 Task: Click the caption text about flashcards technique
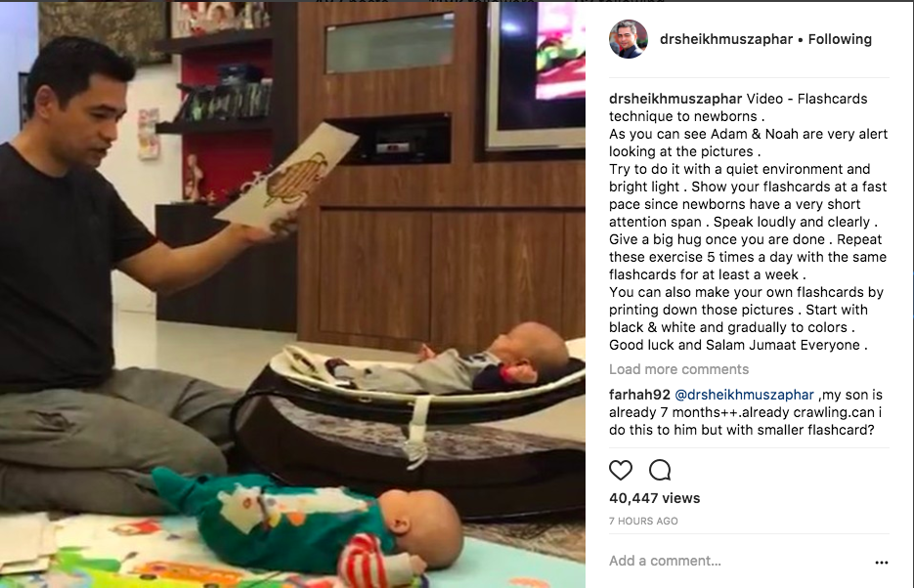pyautogui.click(x=749, y=222)
